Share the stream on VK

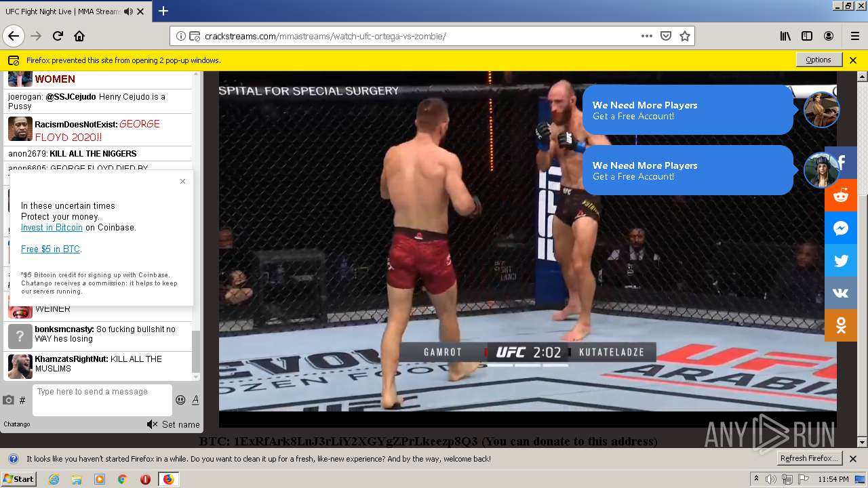(841, 293)
